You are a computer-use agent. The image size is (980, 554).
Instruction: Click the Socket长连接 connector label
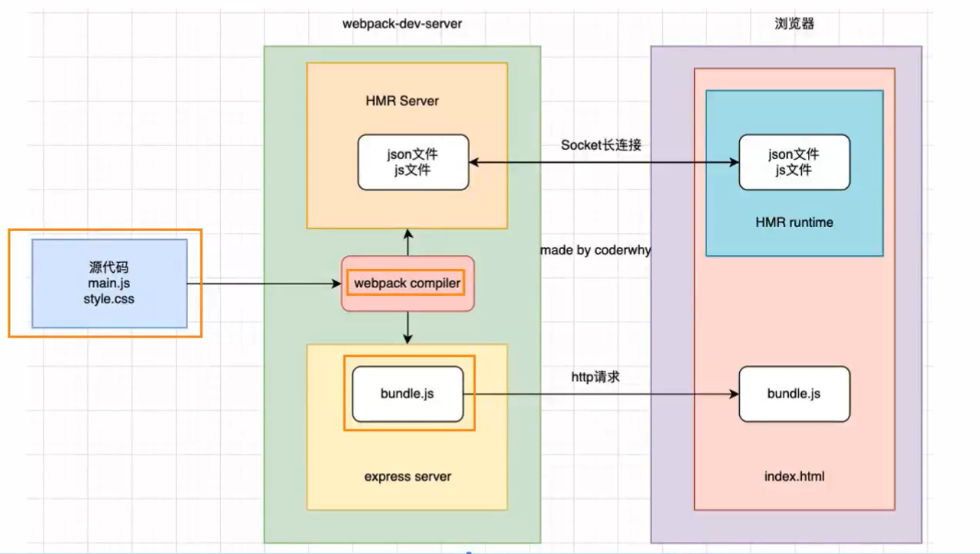[601, 145]
